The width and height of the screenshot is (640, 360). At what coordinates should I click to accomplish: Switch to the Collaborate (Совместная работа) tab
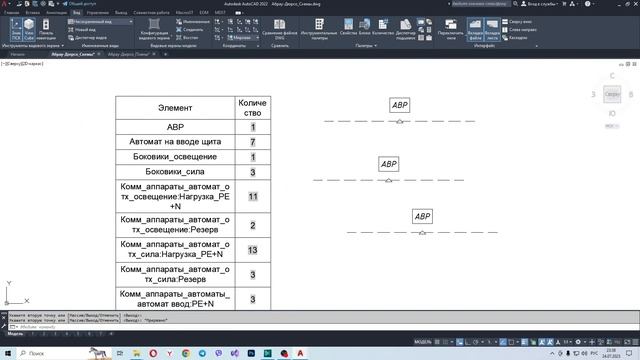(x=151, y=13)
